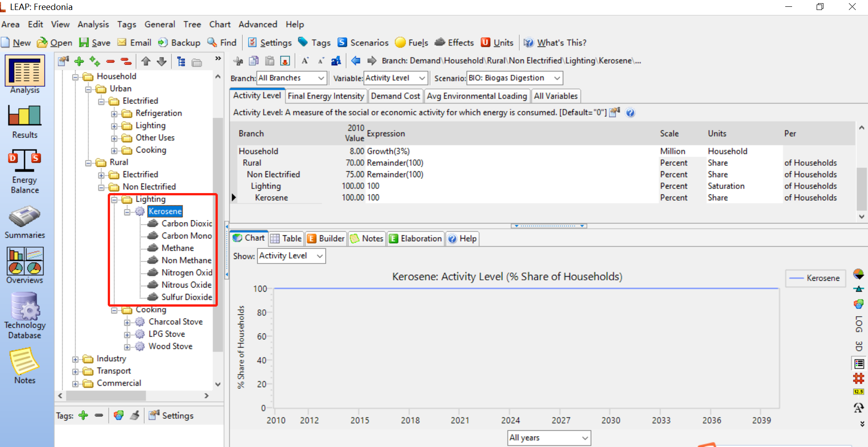868x447 pixels.
Task: Click the delete multiple branches icon
Action: tap(126, 61)
